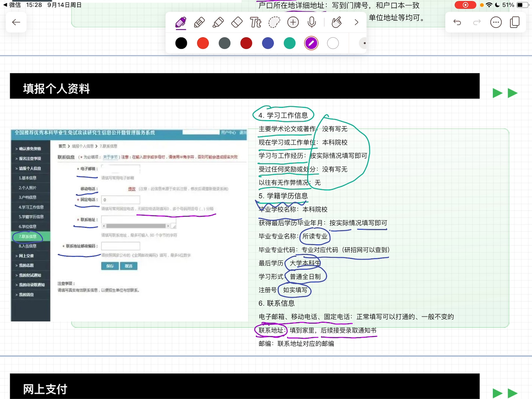Select the fountain pen tool
The width and height of the screenshot is (532, 399).
[x=181, y=22]
